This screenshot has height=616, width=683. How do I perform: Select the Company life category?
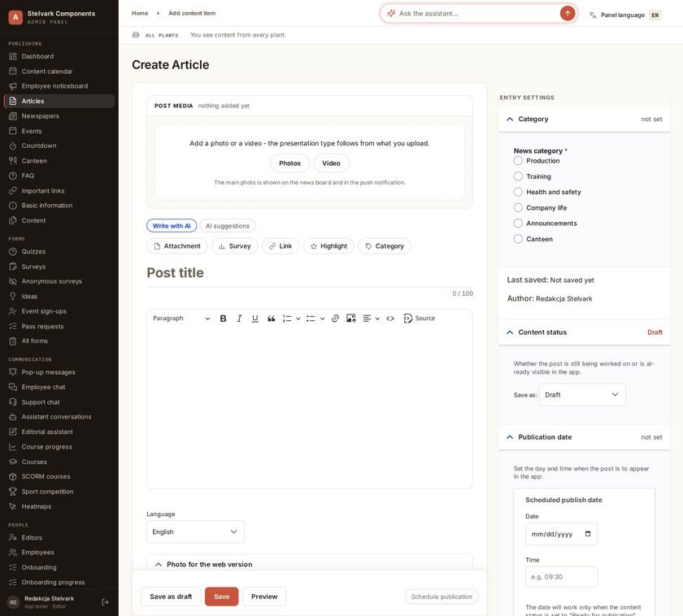coord(518,208)
